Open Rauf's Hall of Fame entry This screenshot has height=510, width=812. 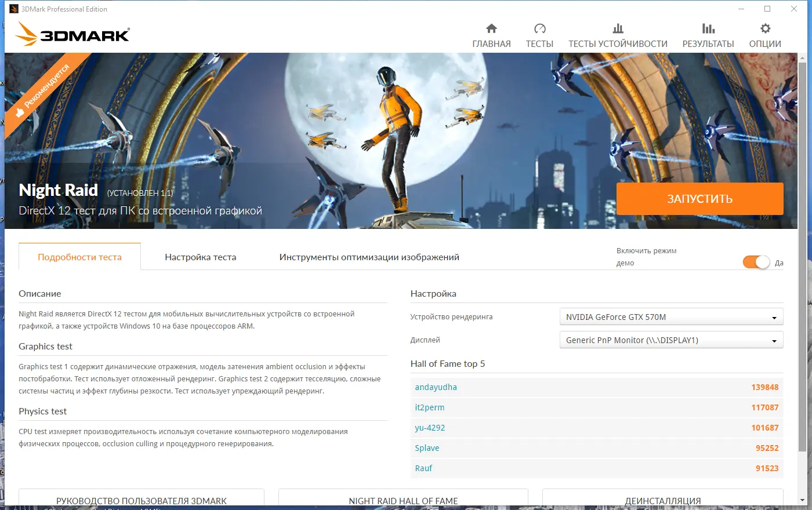423,468
